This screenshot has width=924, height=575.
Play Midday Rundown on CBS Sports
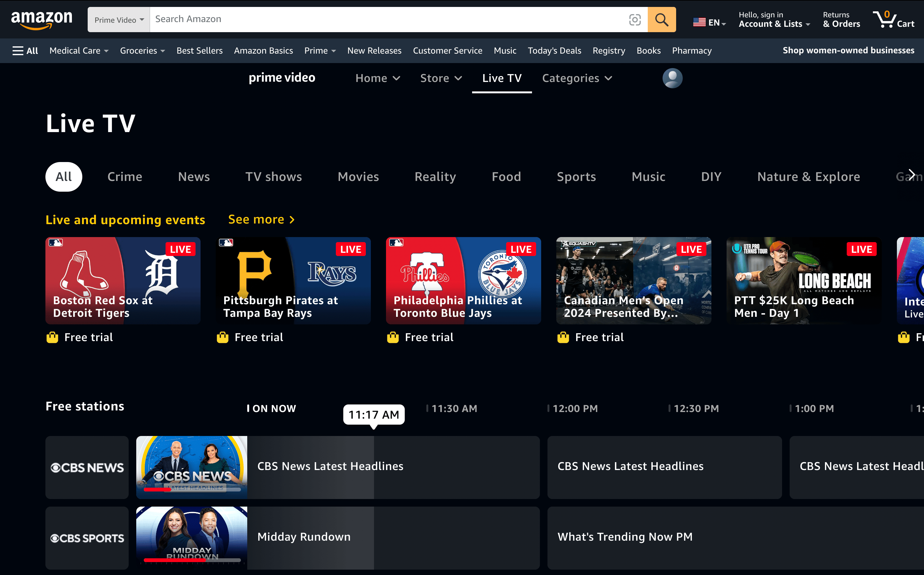[x=338, y=538]
